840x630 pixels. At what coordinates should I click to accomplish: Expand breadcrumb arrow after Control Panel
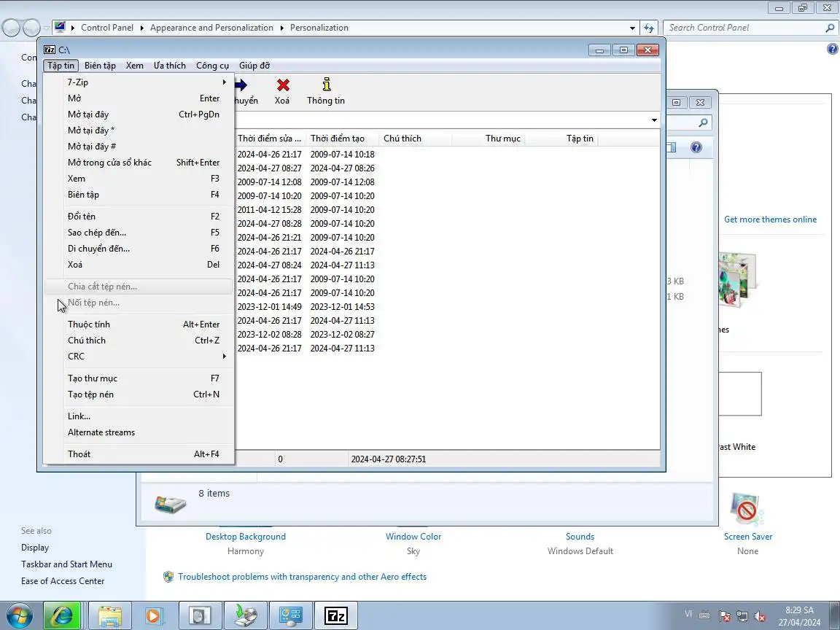tap(142, 28)
